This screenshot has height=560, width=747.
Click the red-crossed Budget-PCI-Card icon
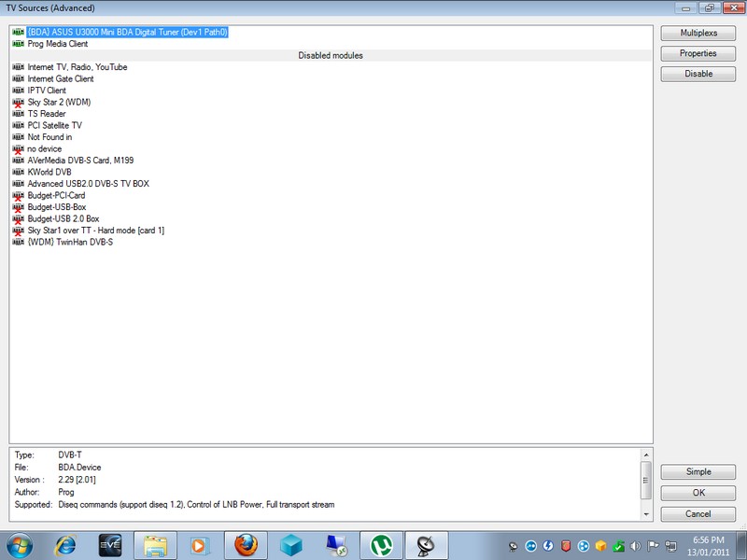pyautogui.click(x=19, y=195)
